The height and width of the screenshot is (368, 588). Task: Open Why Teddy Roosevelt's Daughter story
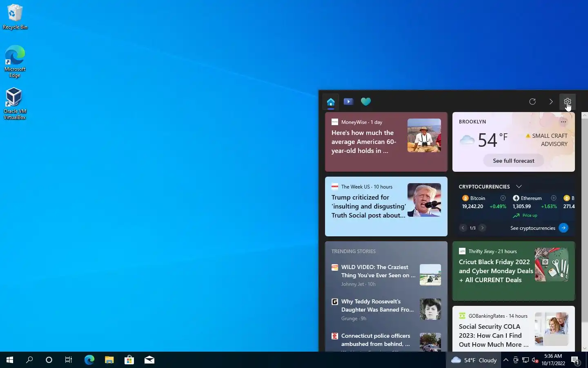378,305
